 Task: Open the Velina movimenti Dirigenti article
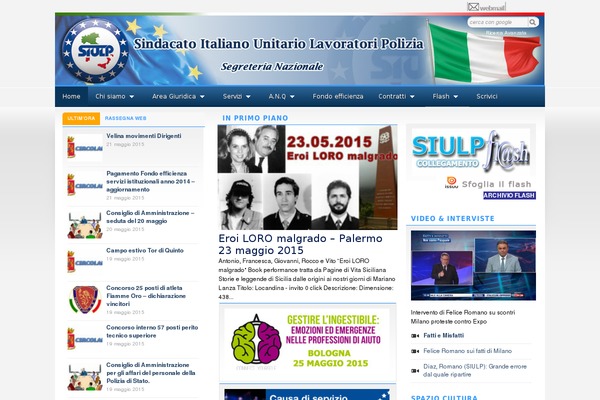click(x=144, y=136)
